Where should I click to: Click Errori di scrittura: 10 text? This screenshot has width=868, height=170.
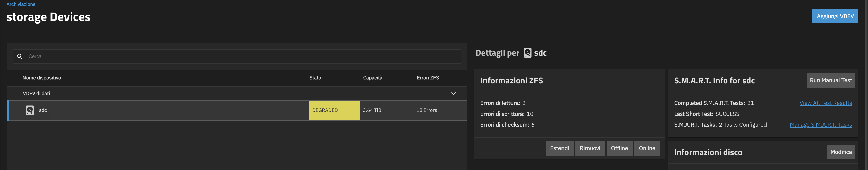point(507,114)
